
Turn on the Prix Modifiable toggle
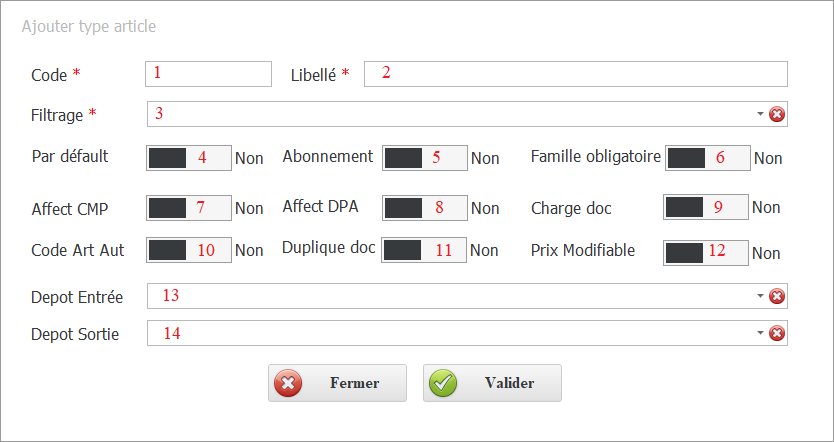[706, 251]
